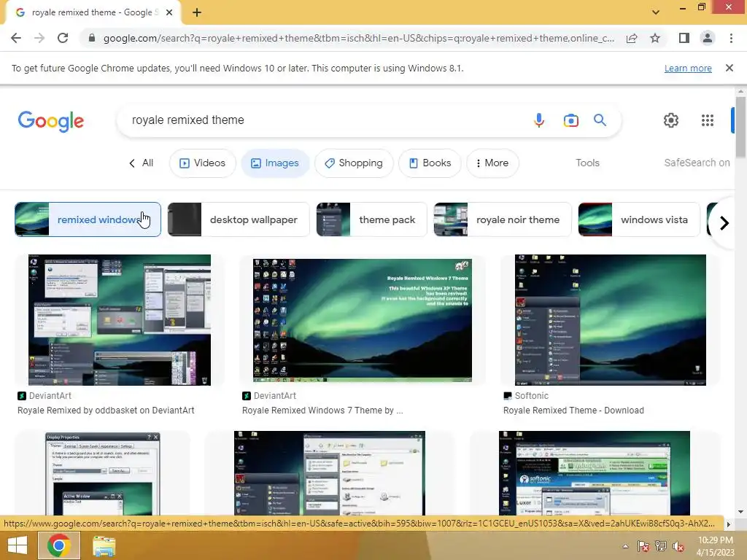Open the Royale Remixed Windows 7 Theme image

tap(363, 320)
